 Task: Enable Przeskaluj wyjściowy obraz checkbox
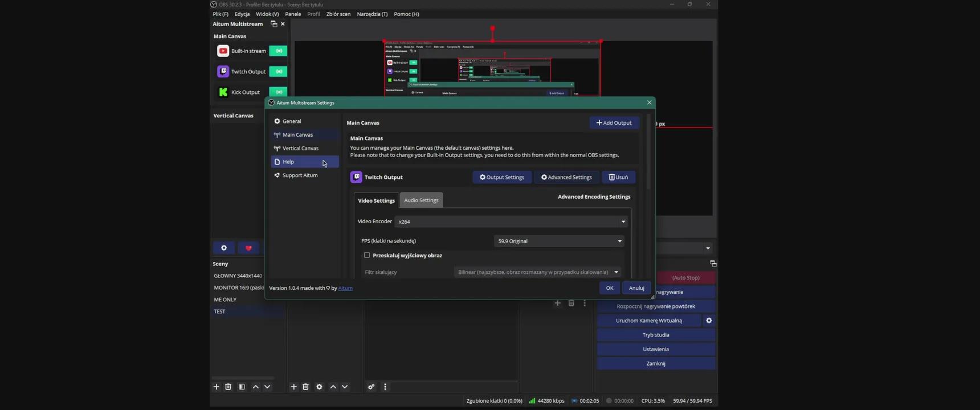coord(367,255)
